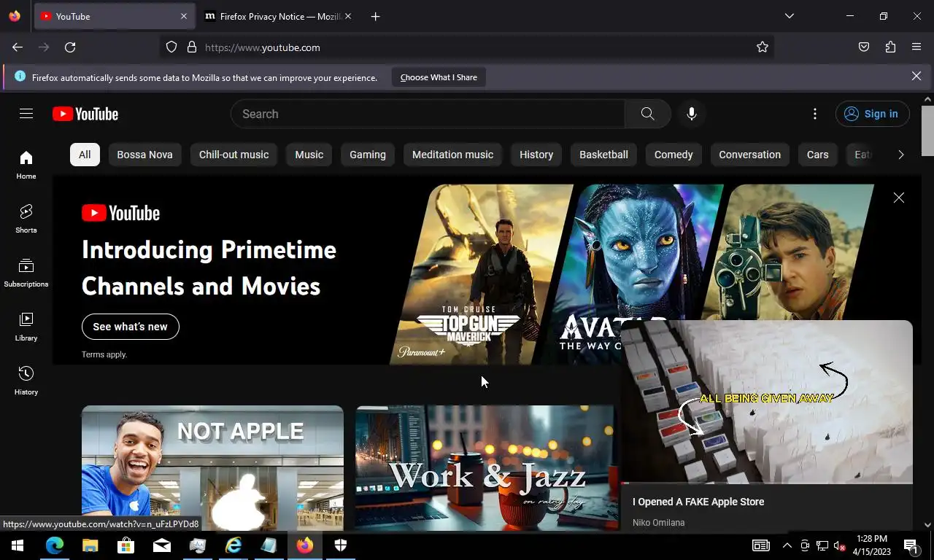Launch Microsoft Edge from taskbar
The width and height of the screenshot is (934, 560).
pos(55,545)
